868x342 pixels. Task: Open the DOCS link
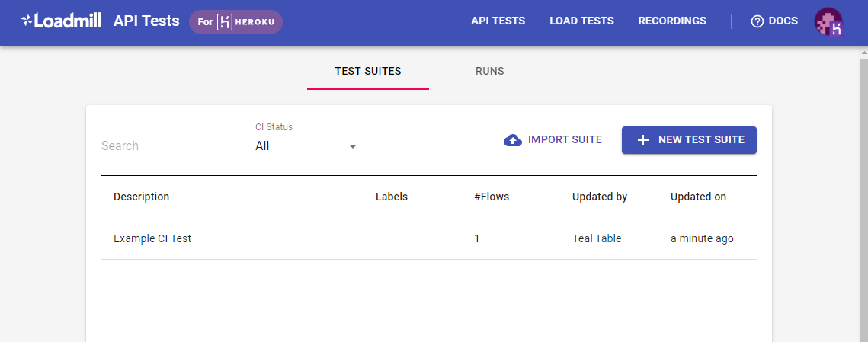click(x=774, y=21)
